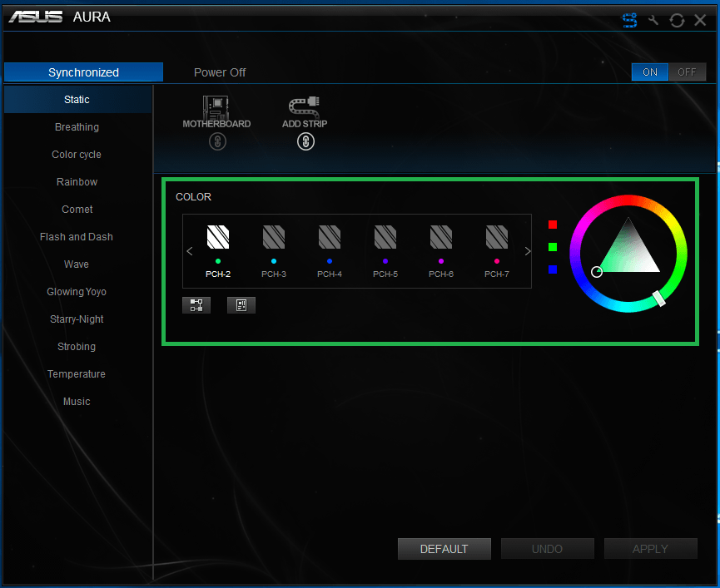This screenshot has width=720, height=588.
Task: Click the zone grouping layout icon button
Action: (x=196, y=305)
